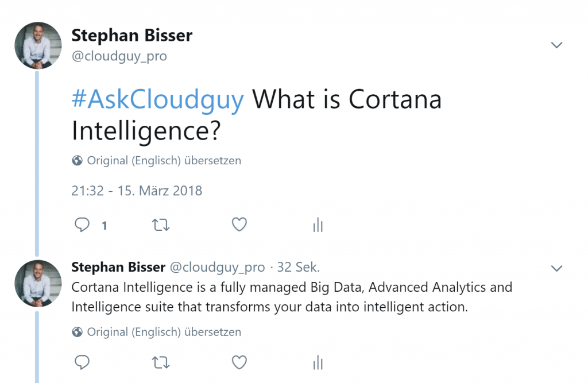View analytics for the first tweet

318,225
